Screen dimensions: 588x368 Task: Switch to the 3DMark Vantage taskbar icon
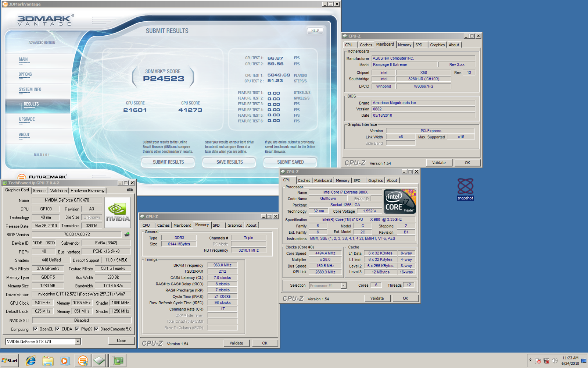(83, 361)
